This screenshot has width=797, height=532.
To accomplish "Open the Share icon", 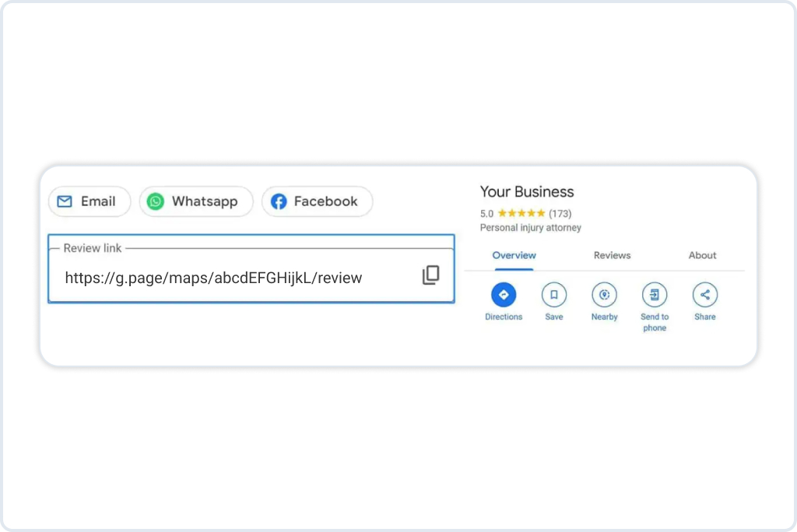I will pyautogui.click(x=704, y=295).
